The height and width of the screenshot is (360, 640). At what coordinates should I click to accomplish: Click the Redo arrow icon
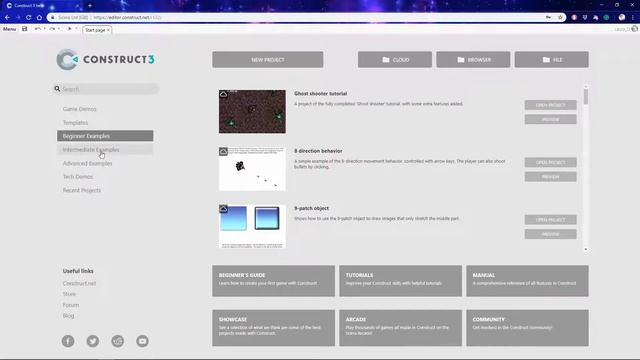[52, 29]
